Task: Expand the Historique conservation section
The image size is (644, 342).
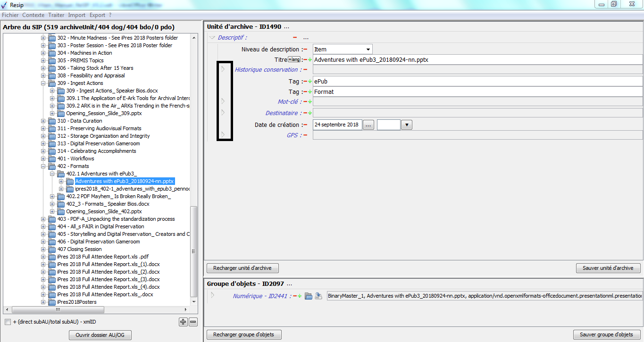Action: pyautogui.click(x=223, y=69)
